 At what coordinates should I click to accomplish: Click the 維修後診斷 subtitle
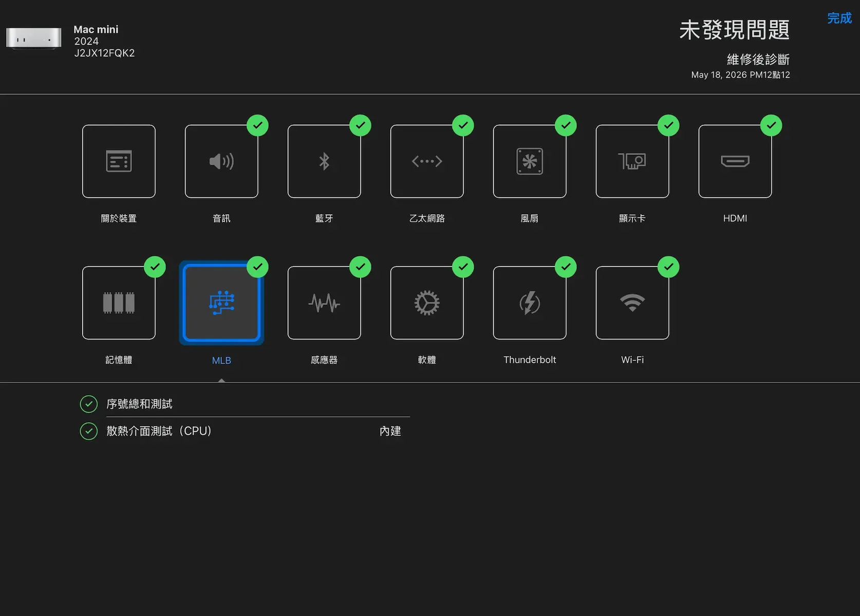click(758, 60)
